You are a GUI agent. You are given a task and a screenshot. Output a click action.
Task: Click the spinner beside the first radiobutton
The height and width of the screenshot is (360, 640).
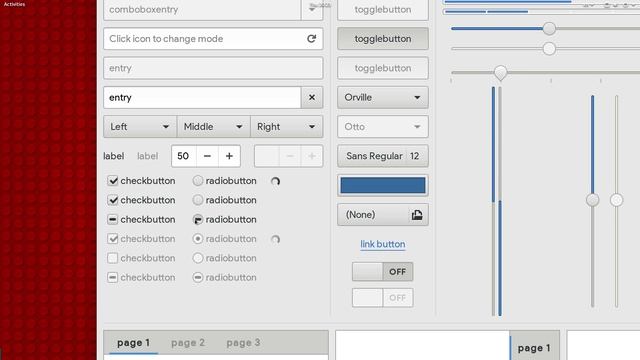pyautogui.click(x=276, y=181)
